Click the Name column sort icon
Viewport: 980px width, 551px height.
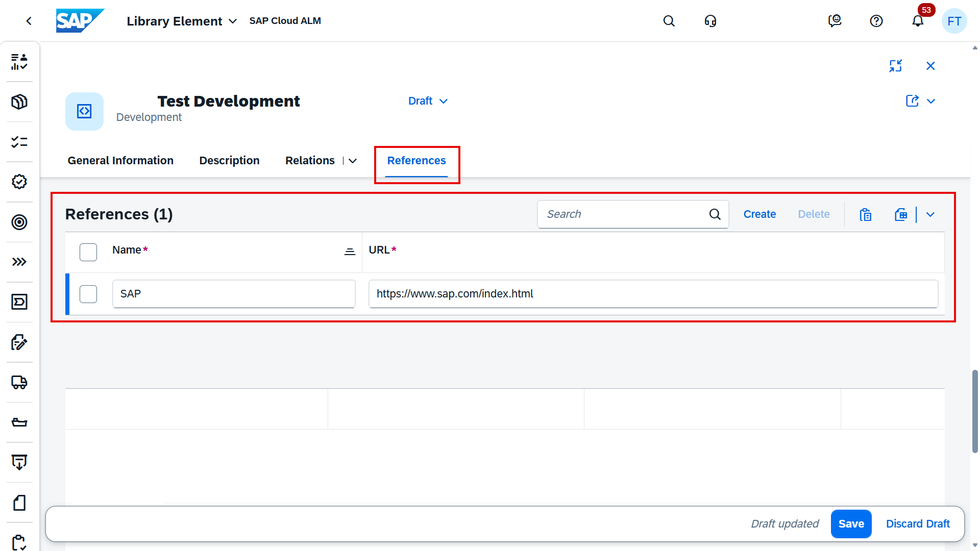coord(350,252)
